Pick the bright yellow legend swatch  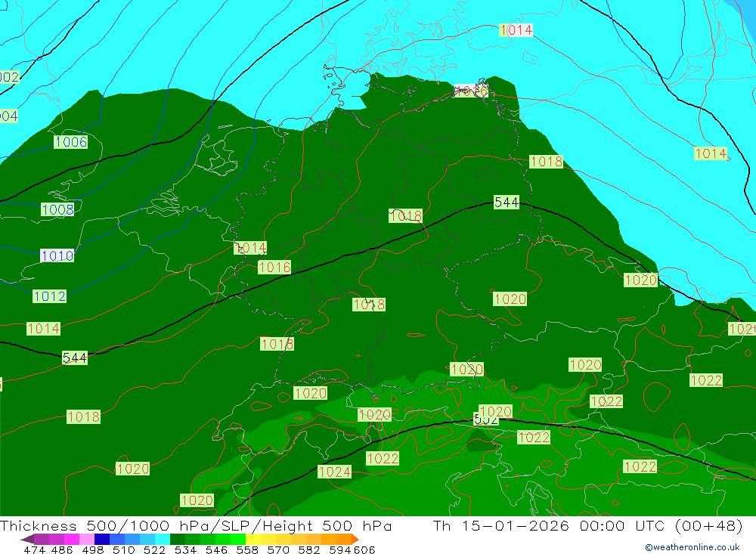point(253,539)
